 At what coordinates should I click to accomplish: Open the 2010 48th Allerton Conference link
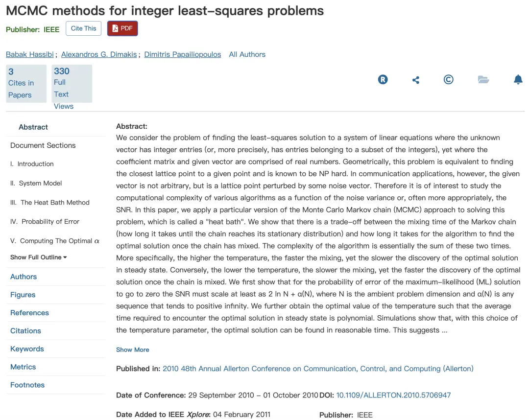point(318,369)
